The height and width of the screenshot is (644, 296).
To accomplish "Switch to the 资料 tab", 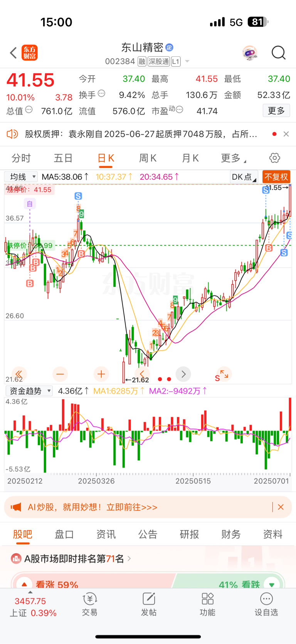I will pyautogui.click(x=272, y=534).
